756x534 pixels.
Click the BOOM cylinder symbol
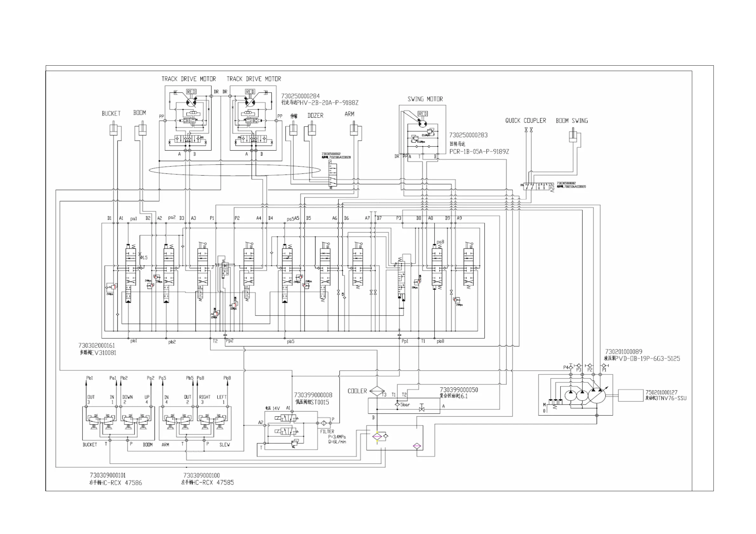tap(142, 129)
